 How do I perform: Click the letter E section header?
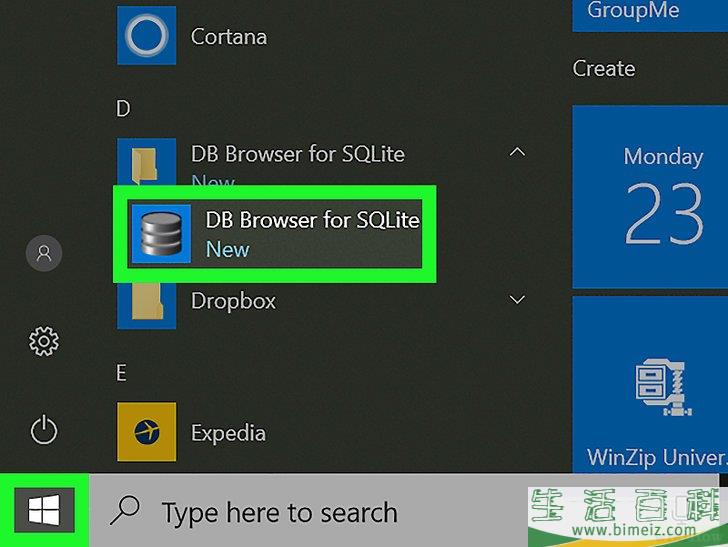pyautogui.click(x=122, y=372)
